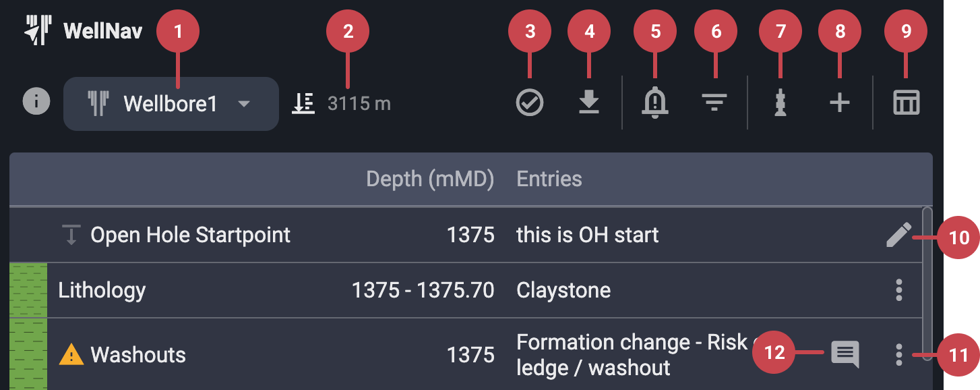The image size is (980, 390).
Task: Click the approve checkmark icon in the toolbar
Action: click(529, 103)
